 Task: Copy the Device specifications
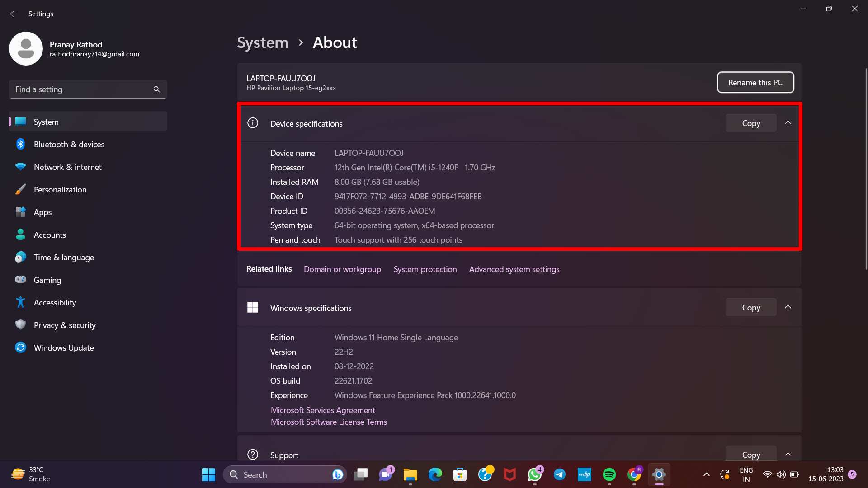pos(751,123)
